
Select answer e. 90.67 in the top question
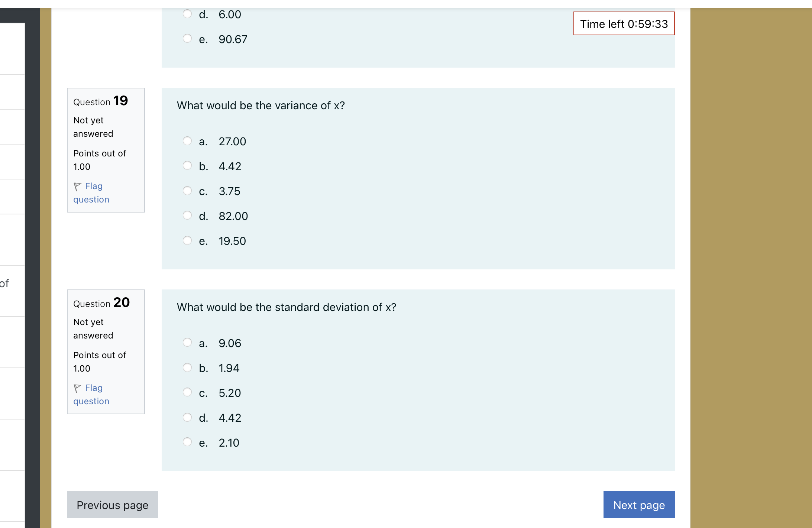(x=187, y=38)
